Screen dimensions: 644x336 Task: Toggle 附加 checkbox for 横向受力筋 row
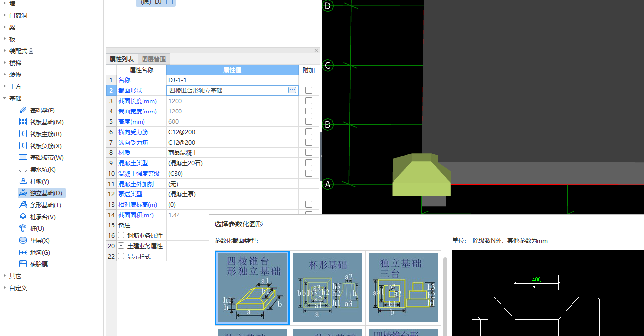coord(309,132)
